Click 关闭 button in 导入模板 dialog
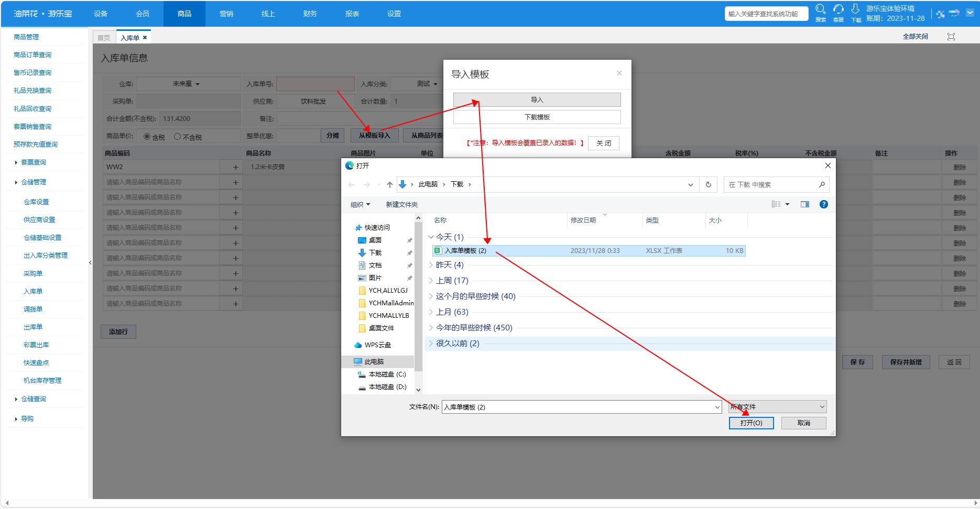 pos(603,143)
